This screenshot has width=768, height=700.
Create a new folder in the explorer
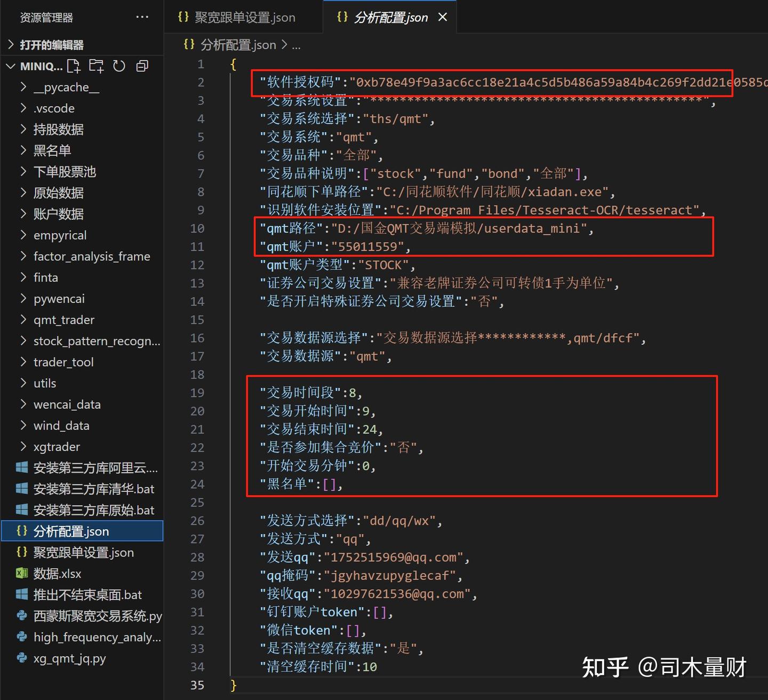[x=97, y=66]
